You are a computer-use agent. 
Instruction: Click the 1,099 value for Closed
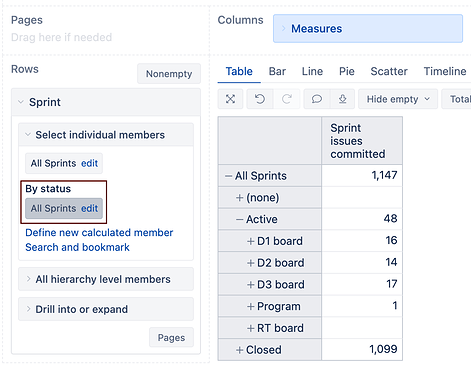coord(362,350)
